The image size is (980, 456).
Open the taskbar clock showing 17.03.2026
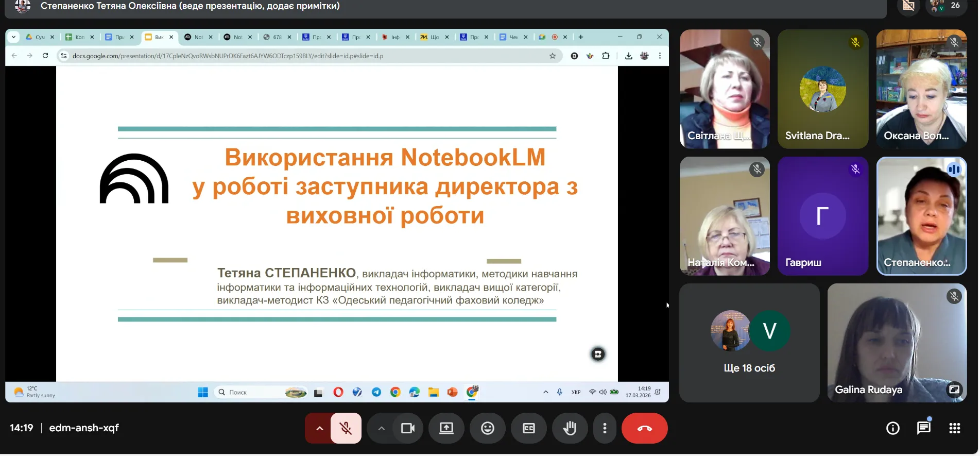638,392
